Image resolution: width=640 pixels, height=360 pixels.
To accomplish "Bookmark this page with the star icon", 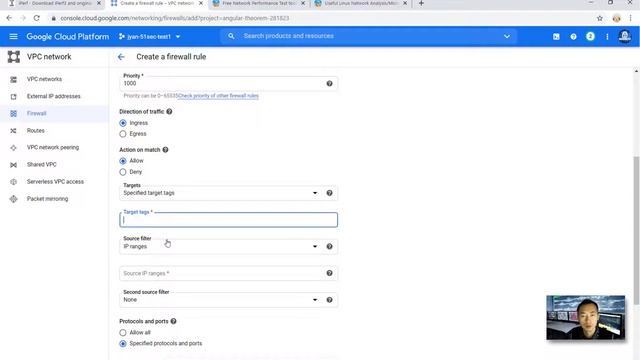I will (x=600, y=18).
